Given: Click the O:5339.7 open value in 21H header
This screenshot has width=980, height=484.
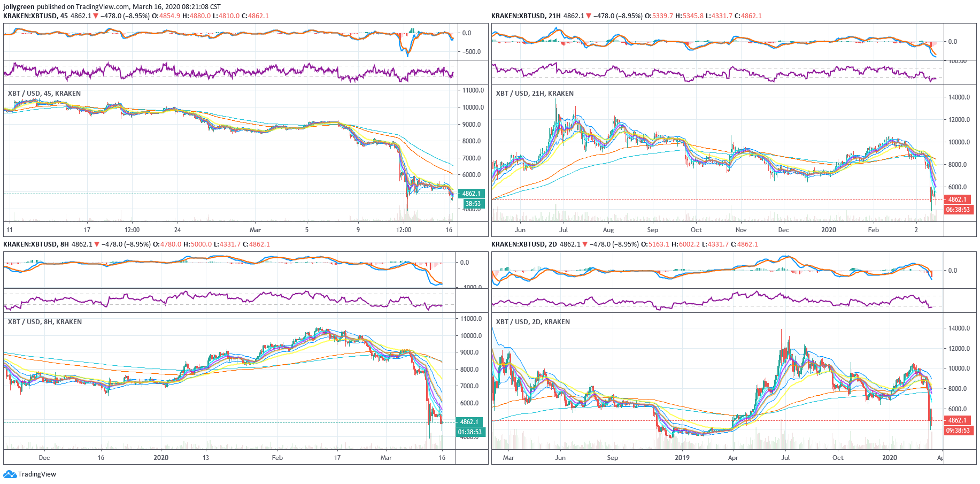Looking at the screenshot, I should click(659, 16).
